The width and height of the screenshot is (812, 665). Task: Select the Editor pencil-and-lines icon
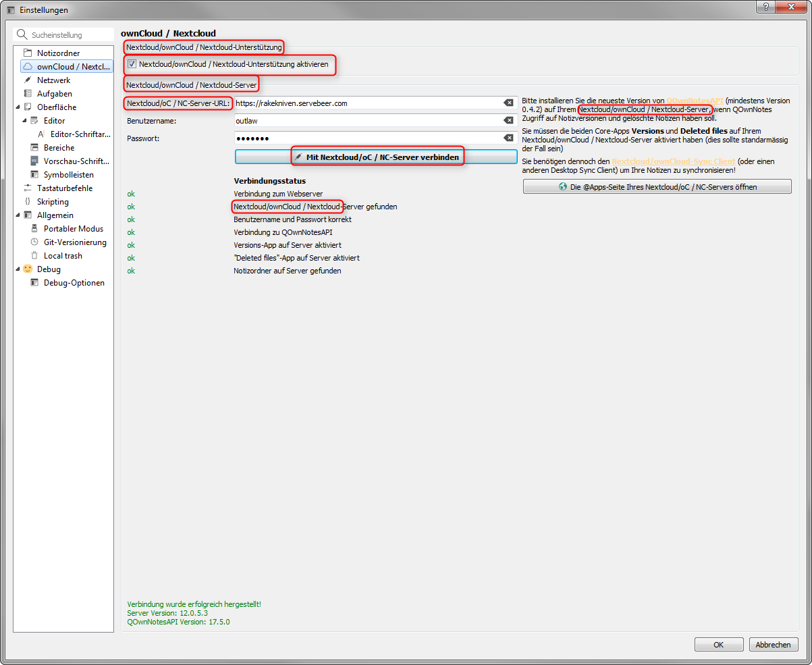(34, 120)
